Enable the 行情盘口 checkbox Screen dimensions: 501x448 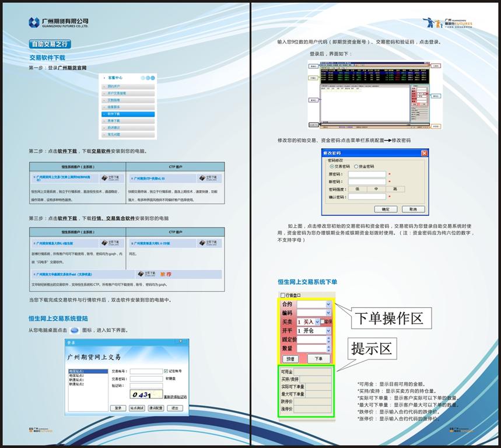click(x=283, y=295)
